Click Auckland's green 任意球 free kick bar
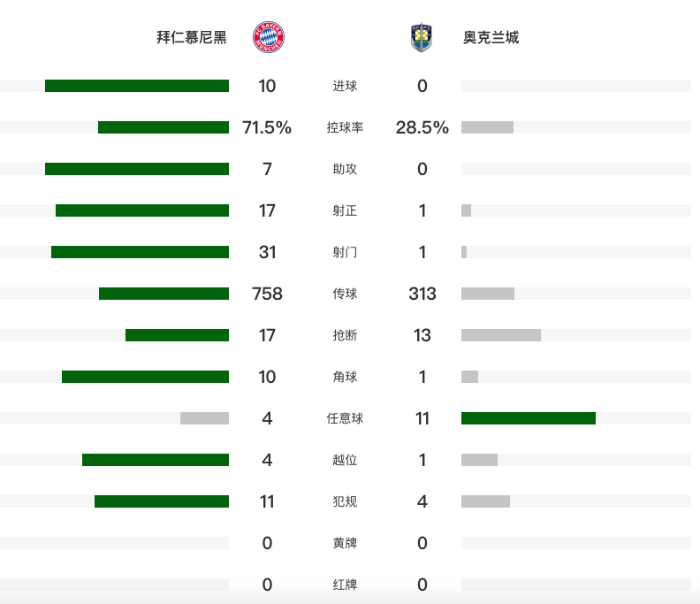The width and height of the screenshot is (700, 604). click(x=529, y=418)
